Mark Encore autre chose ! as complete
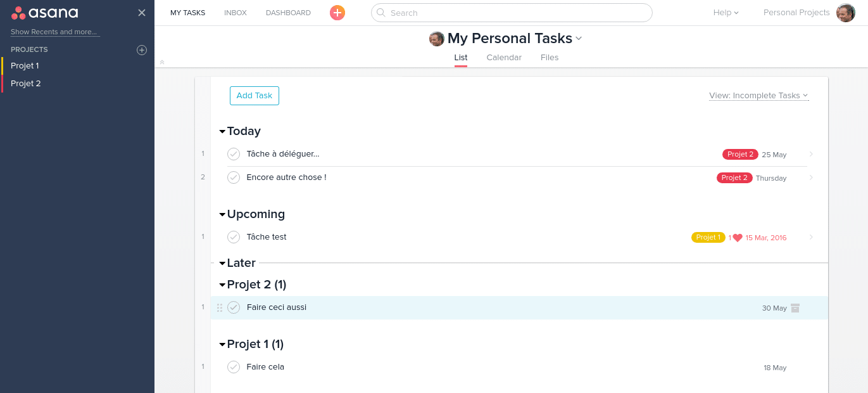The height and width of the screenshot is (393, 868). (x=234, y=177)
